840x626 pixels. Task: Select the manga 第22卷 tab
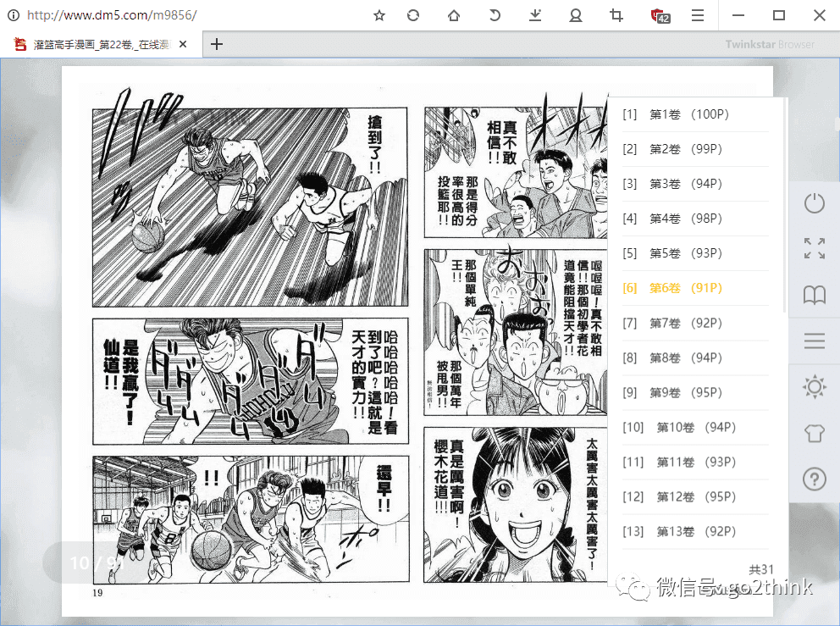click(x=102, y=45)
